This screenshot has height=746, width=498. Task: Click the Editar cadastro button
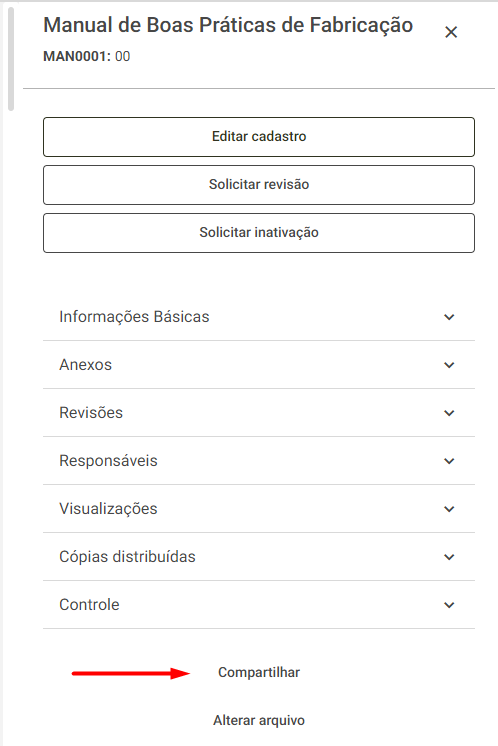tap(259, 137)
